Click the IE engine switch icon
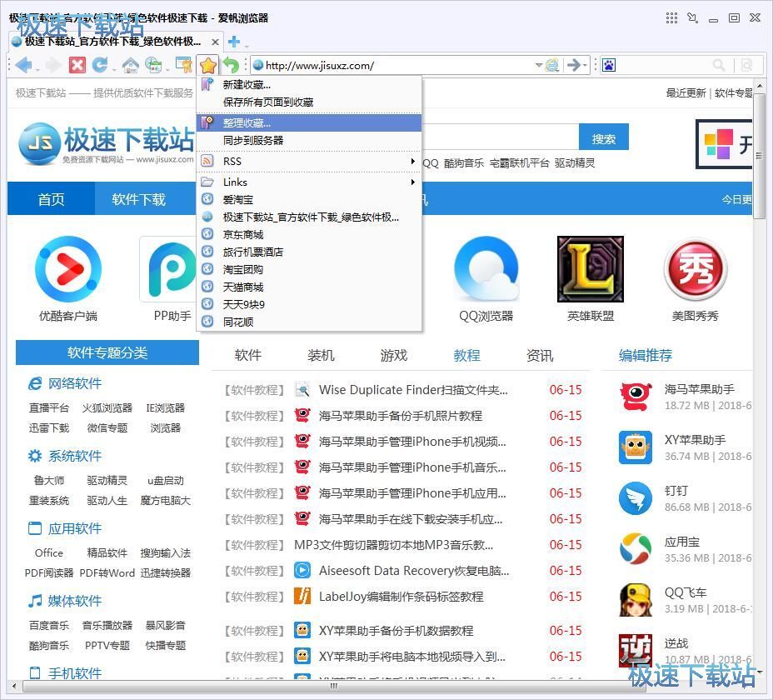The height and width of the screenshot is (700, 773). click(x=552, y=65)
